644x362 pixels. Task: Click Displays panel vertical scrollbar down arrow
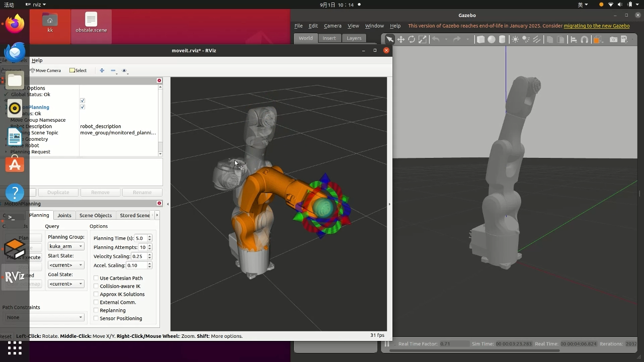pos(160,154)
